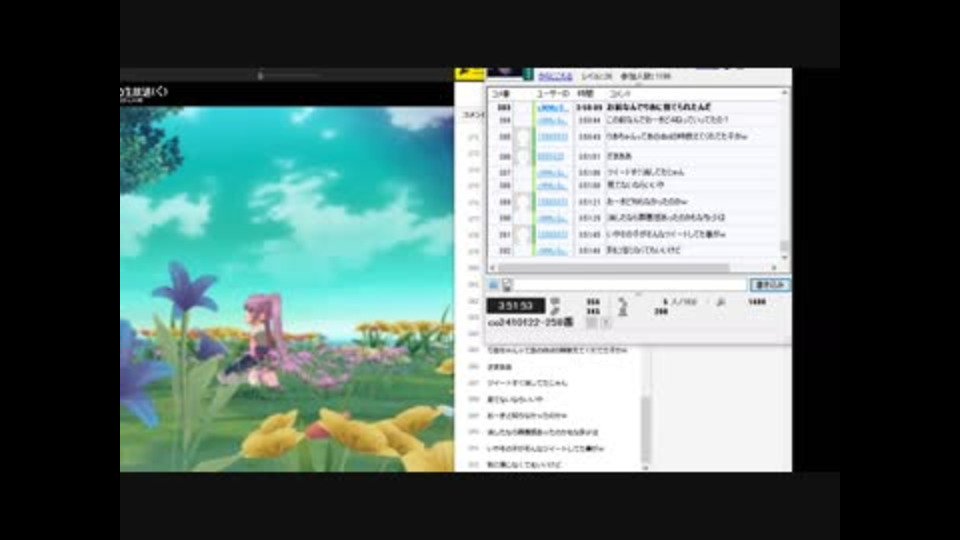Click the comment list scroll-down arrow
Viewport: 960px width, 540px height.
784,257
